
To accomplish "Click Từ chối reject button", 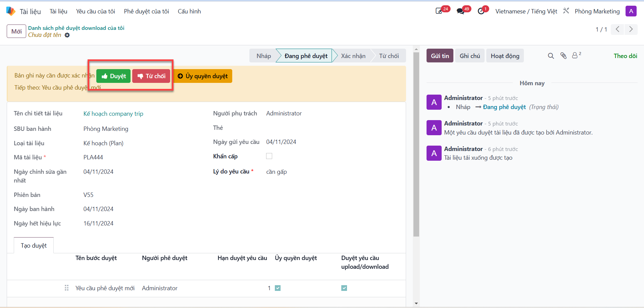I will pyautogui.click(x=151, y=76).
